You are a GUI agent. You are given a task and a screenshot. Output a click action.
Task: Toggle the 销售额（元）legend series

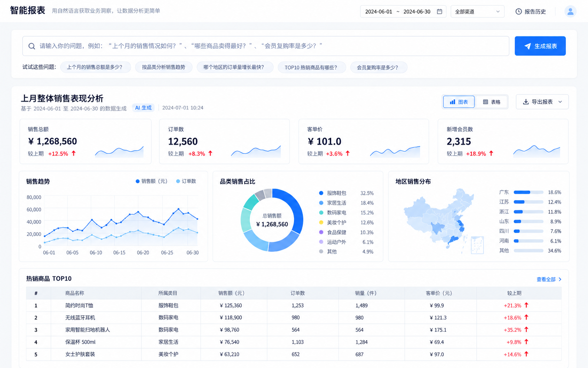152,181
